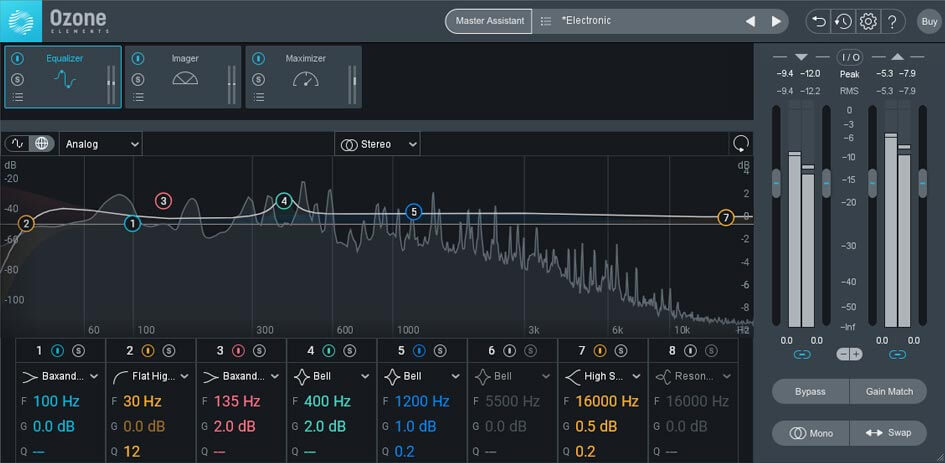Open band 7 High Shelf type dropdown
The height and width of the screenshot is (463, 945).
point(603,376)
